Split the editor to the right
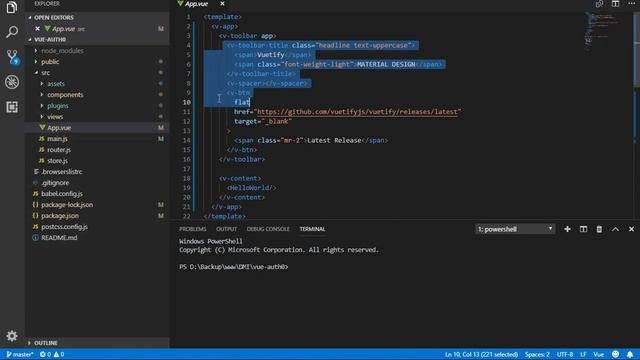Screen dimensions: 640x360 point(615,4)
